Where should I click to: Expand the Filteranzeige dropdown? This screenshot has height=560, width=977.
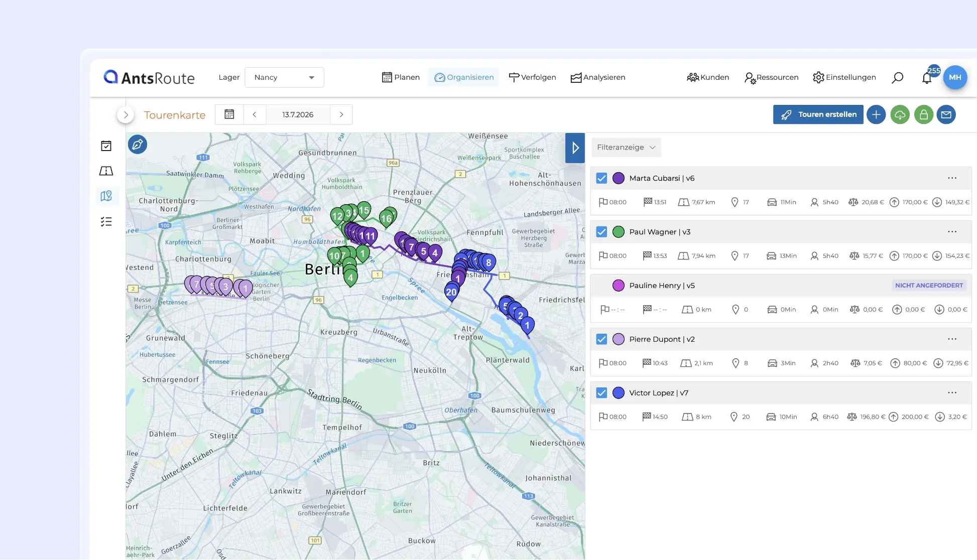point(626,148)
